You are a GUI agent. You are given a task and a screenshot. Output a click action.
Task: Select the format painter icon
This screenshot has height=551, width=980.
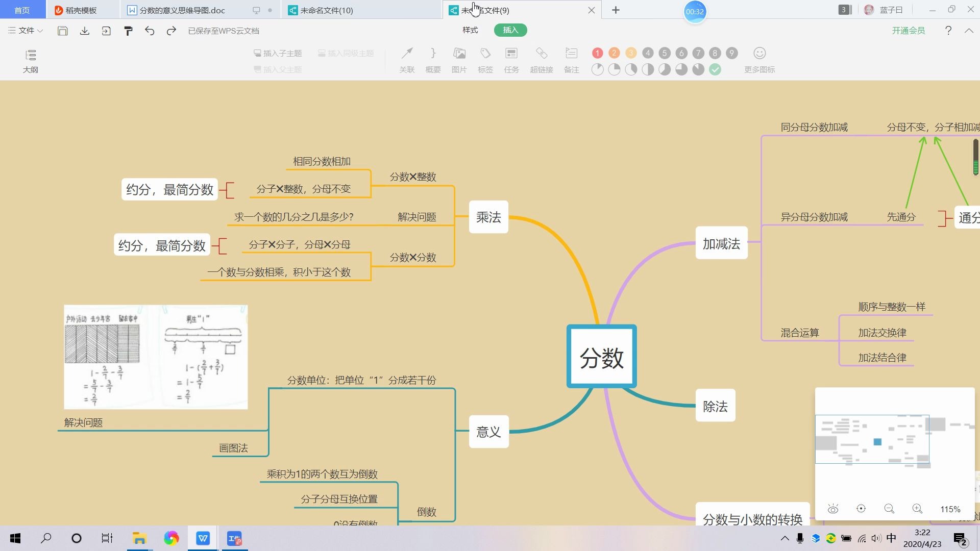(128, 31)
